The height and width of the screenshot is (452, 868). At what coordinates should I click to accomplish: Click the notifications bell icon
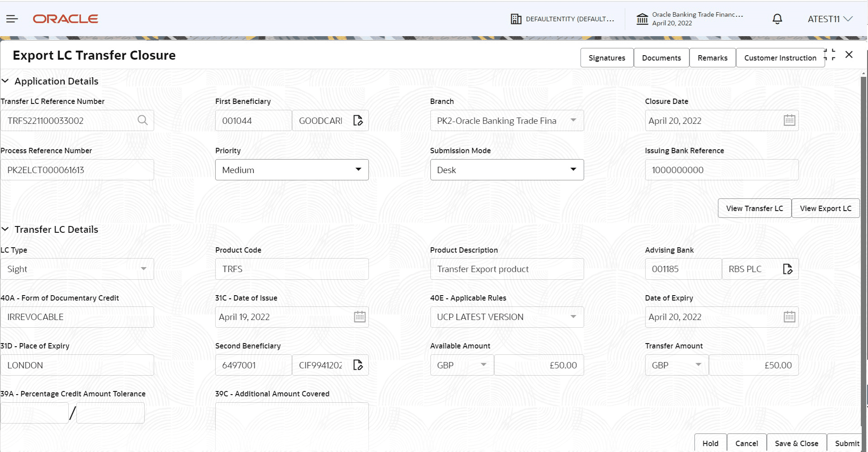pyautogui.click(x=777, y=19)
